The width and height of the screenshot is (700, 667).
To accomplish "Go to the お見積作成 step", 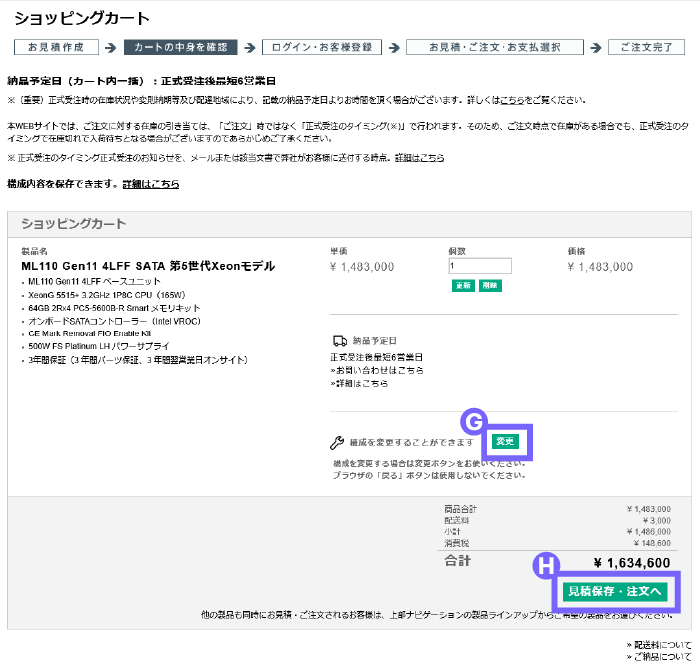I will point(56,47).
